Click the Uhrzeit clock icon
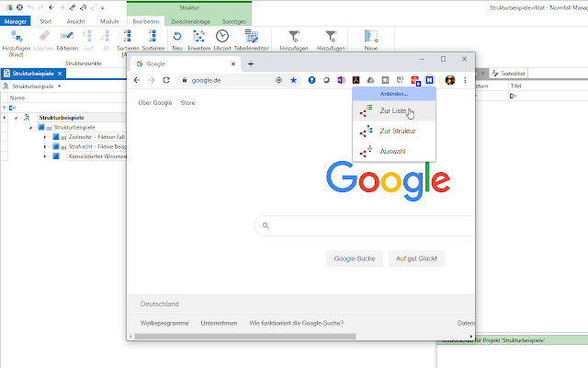 point(222,36)
